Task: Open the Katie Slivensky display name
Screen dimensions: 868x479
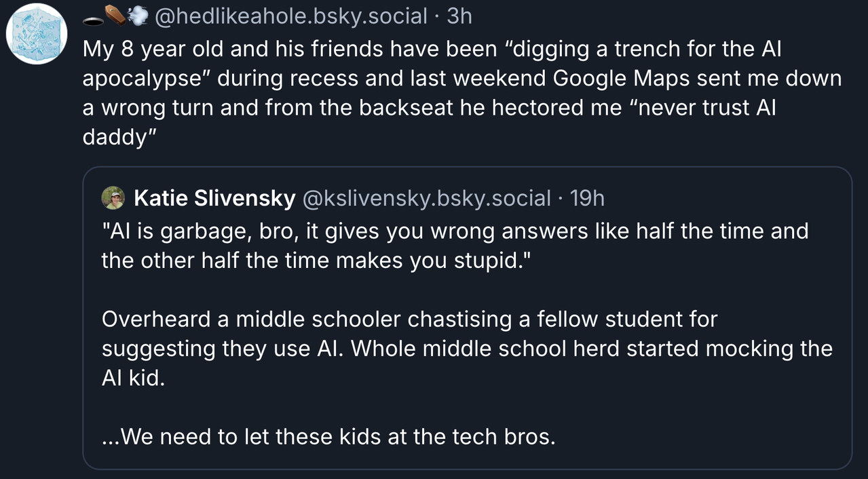Action: [x=214, y=198]
